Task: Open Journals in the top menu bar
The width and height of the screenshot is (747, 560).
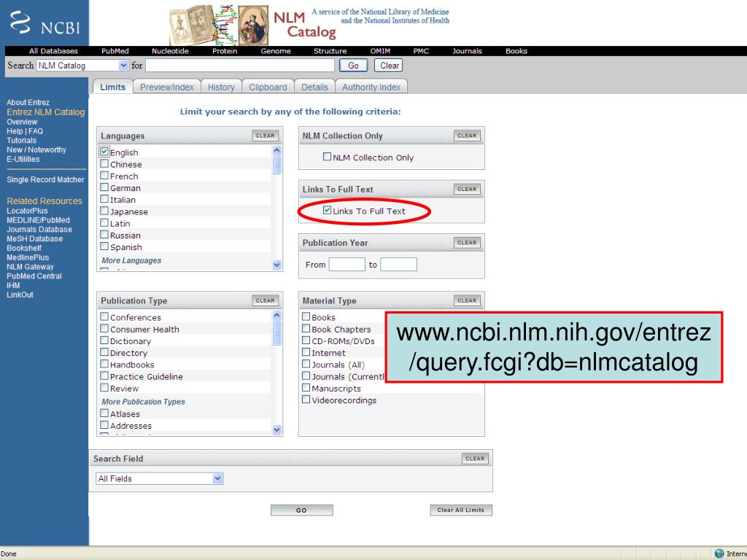Action: pos(467,51)
